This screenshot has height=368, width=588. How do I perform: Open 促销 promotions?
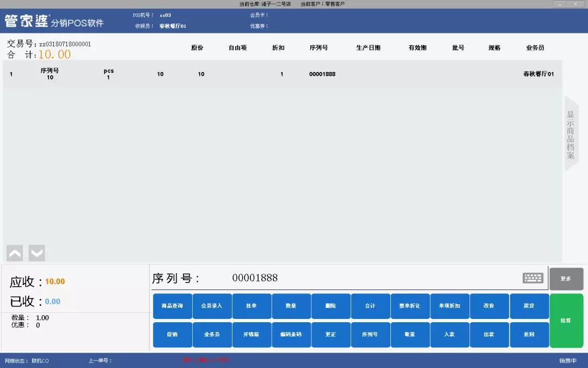click(172, 334)
